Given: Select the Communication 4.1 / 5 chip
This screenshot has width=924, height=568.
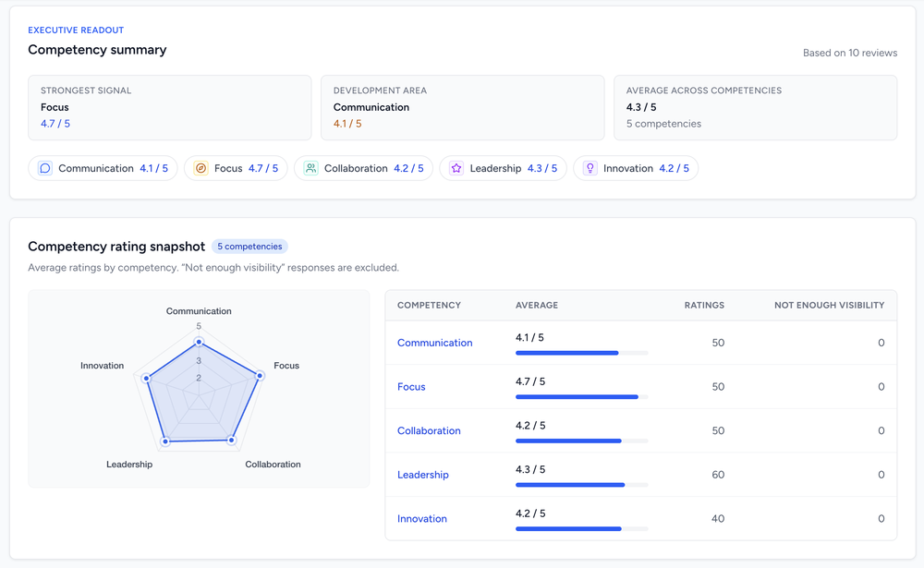Looking at the screenshot, I should point(103,168).
